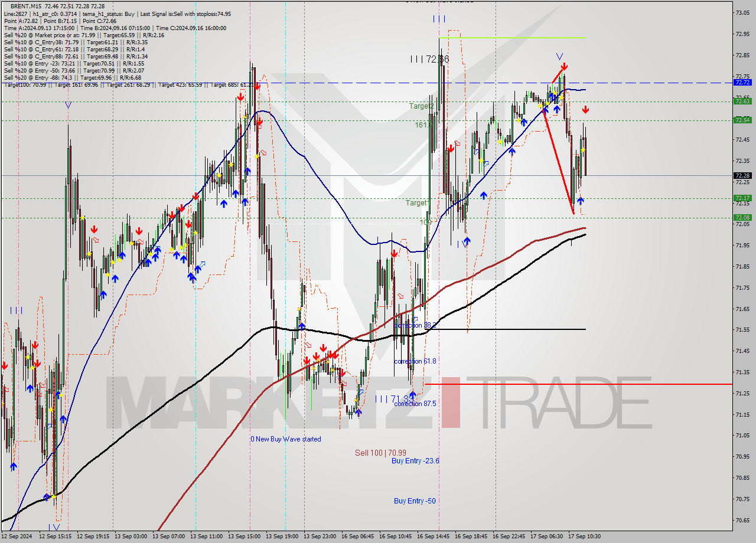Click the '17 Sep 10:30' time axis label
The width and height of the screenshot is (756, 543).
pyautogui.click(x=584, y=537)
